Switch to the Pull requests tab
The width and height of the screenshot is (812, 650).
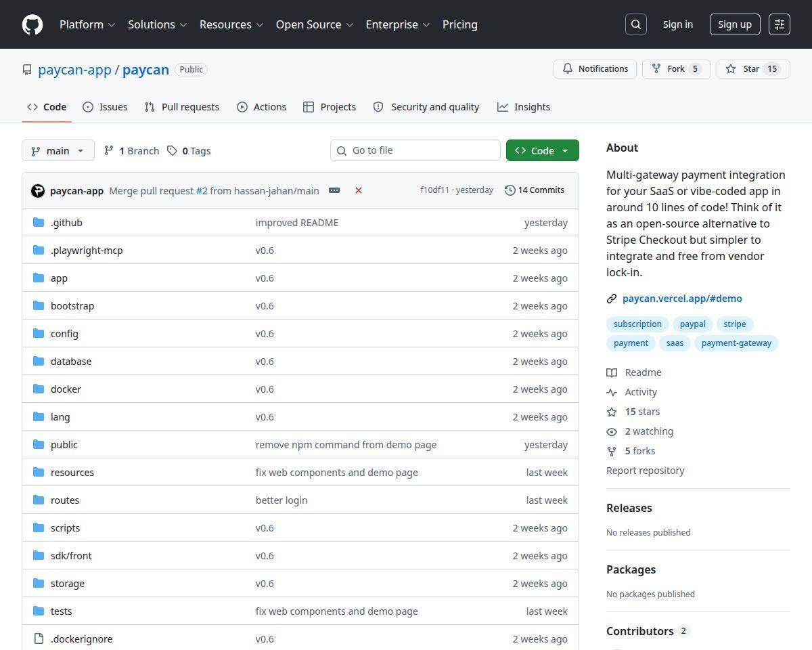[x=182, y=107]
